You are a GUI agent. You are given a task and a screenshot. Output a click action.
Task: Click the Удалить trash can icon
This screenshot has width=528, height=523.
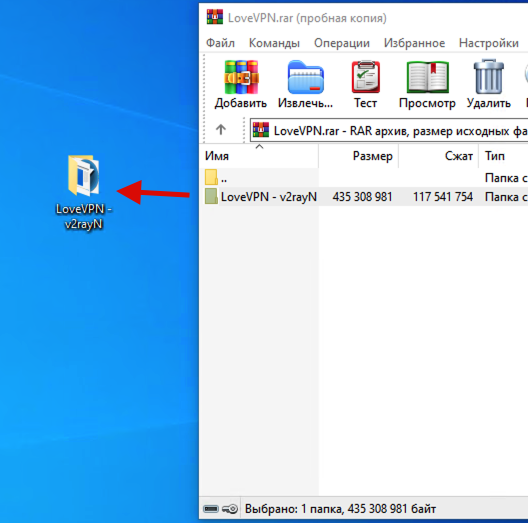[489, 77]
